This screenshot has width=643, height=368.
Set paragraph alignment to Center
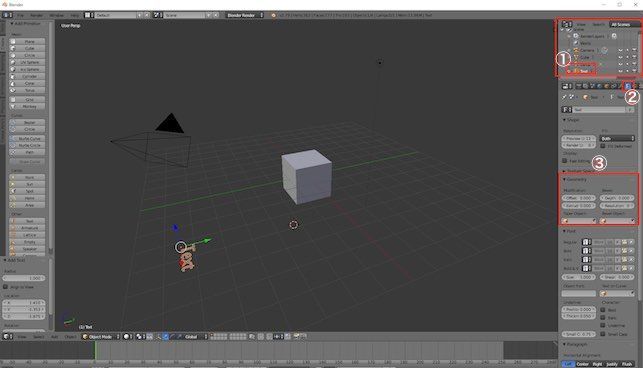pos(582,364)
